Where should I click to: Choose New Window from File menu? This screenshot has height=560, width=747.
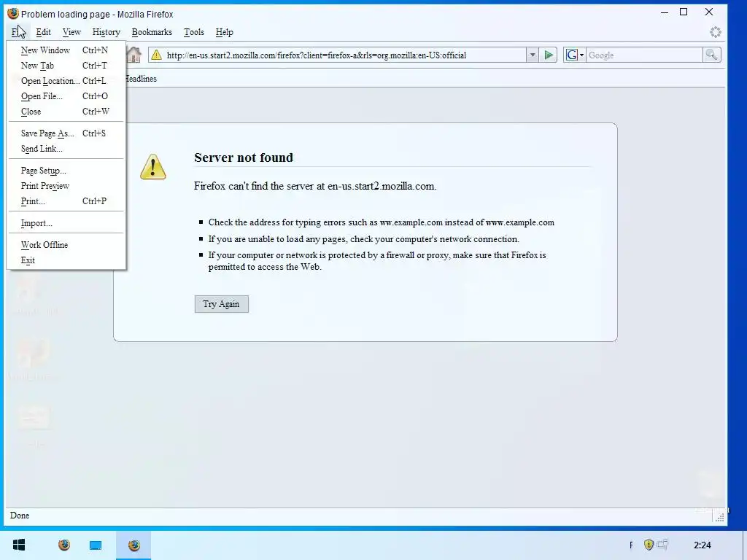click(x=66, y=50)
